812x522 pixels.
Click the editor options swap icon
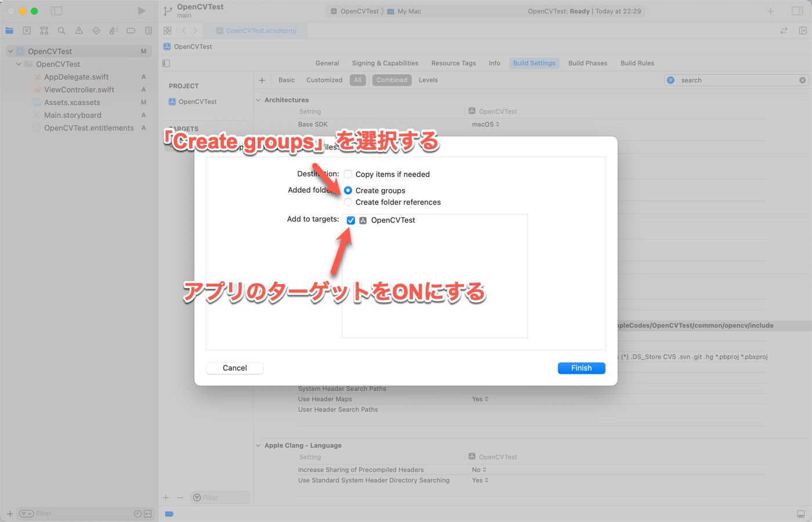pyautogui.click(x=784, y=31)
